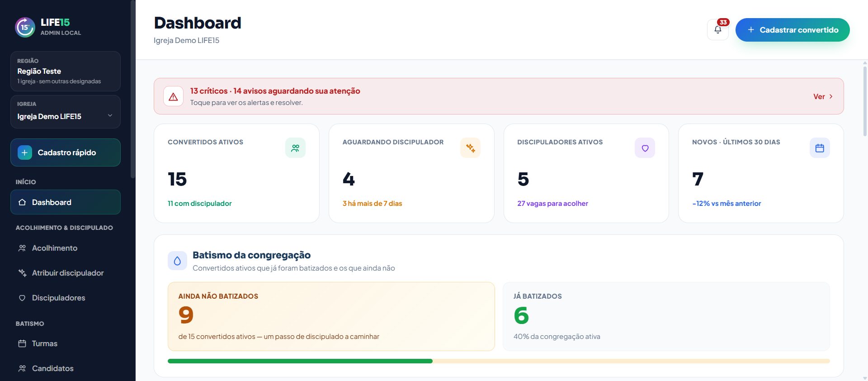Open the notifications bell icon
868x381 pixels.
point(718,30)
